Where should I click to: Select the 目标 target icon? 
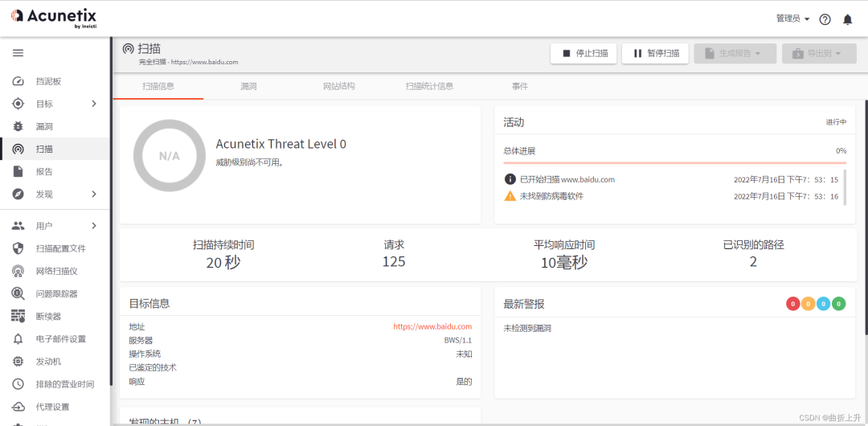18,104
